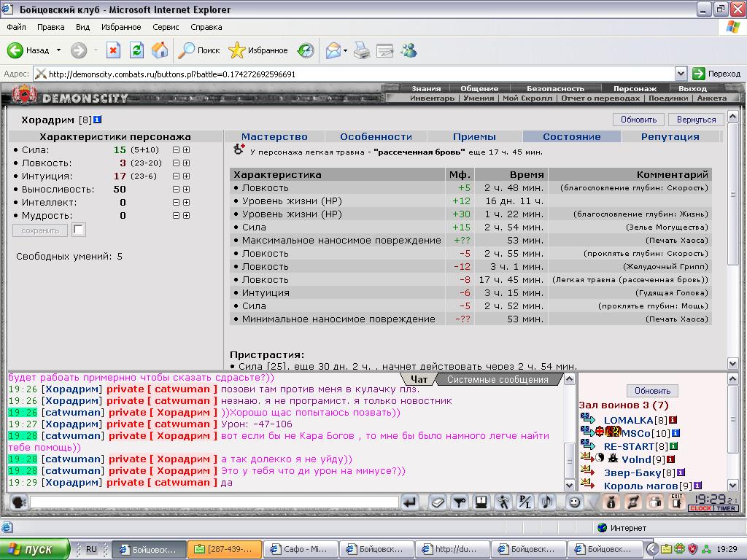This screenshot has height=560, width=747.
Task: Increase Мудрость with the plus button
Action: pyautogui.click(x=186, y=216)
